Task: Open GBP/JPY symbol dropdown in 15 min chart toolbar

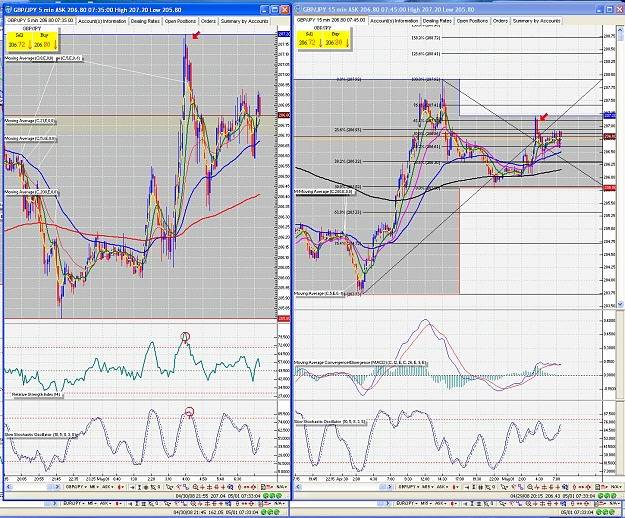Action: [409, 487]
